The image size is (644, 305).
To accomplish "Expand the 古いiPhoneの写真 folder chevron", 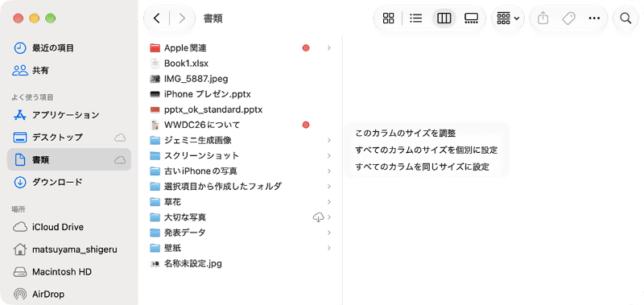I will point(329,171).
